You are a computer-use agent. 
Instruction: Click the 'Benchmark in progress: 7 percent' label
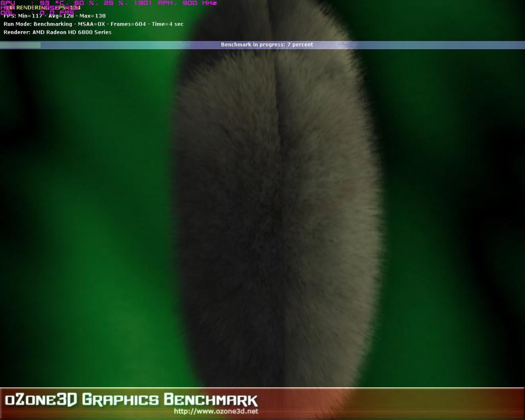[267, 44]
